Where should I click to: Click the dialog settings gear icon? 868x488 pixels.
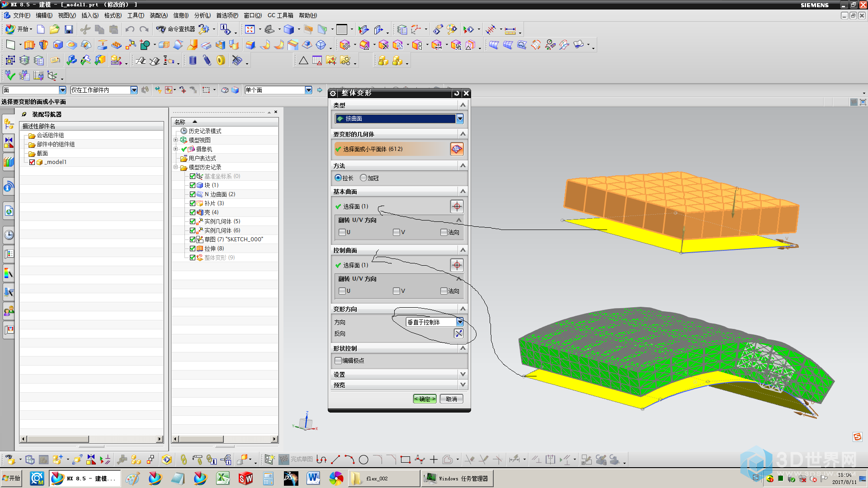tap(333, 93)
